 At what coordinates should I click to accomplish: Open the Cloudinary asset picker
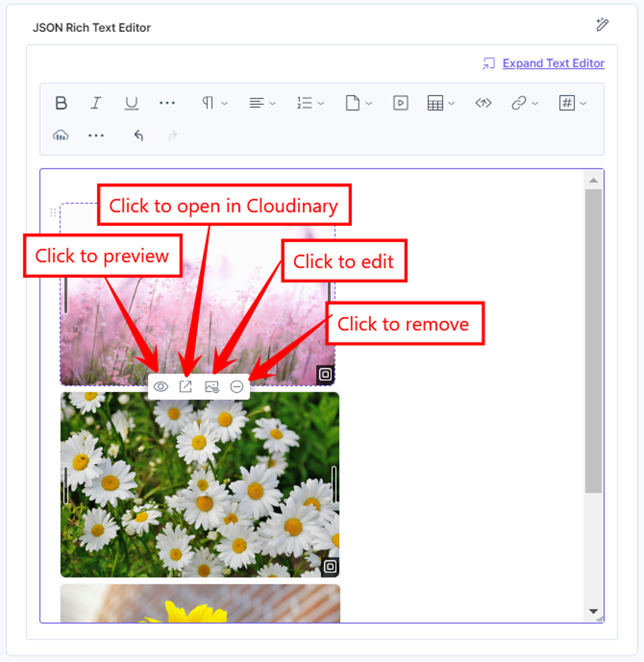pyautogui.click(x=61, y=136)
